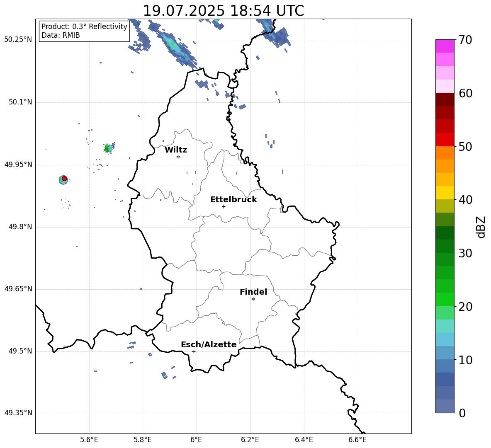Pick the bright red swatch just above 50 dBZ
This screenshot has width=491, height=448.
click(x=445, y=139)
